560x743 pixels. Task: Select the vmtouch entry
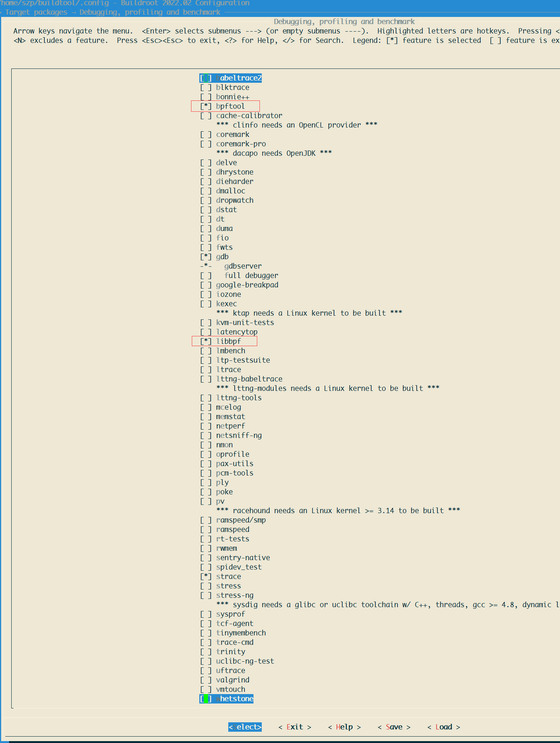223,689
